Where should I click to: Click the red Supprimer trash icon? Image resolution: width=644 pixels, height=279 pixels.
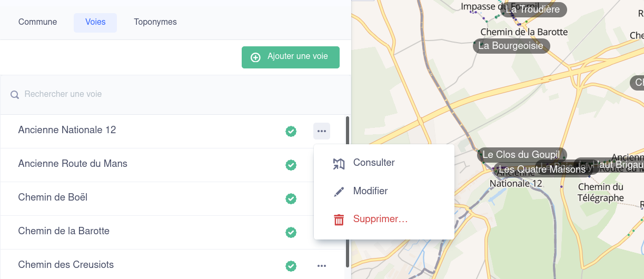pyautogui.click(x=339, y=220)
